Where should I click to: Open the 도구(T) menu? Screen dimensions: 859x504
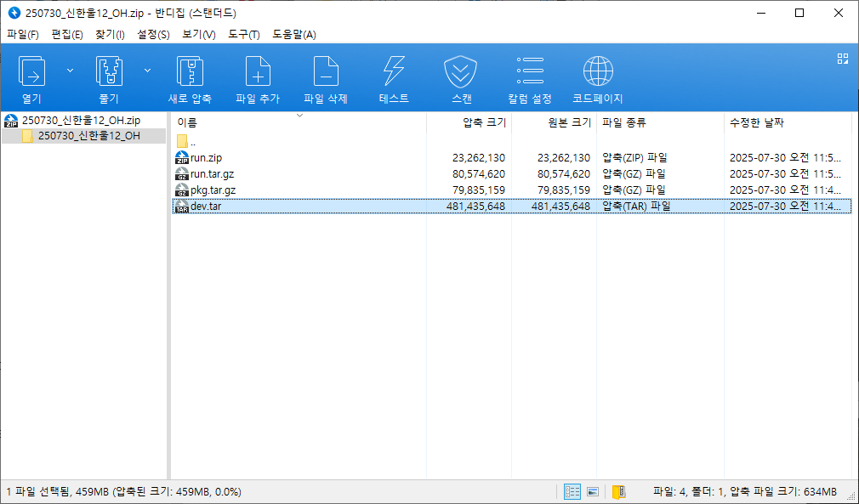(x=243, y=34)
